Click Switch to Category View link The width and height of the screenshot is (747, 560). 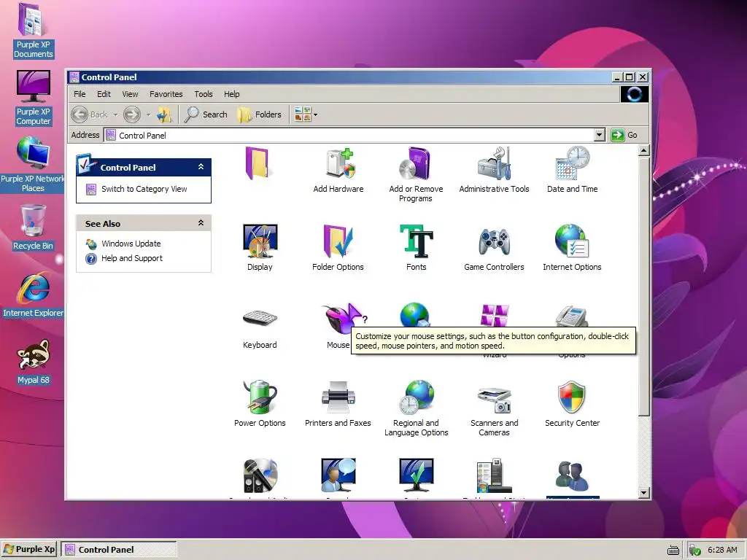tap(144, 189)
